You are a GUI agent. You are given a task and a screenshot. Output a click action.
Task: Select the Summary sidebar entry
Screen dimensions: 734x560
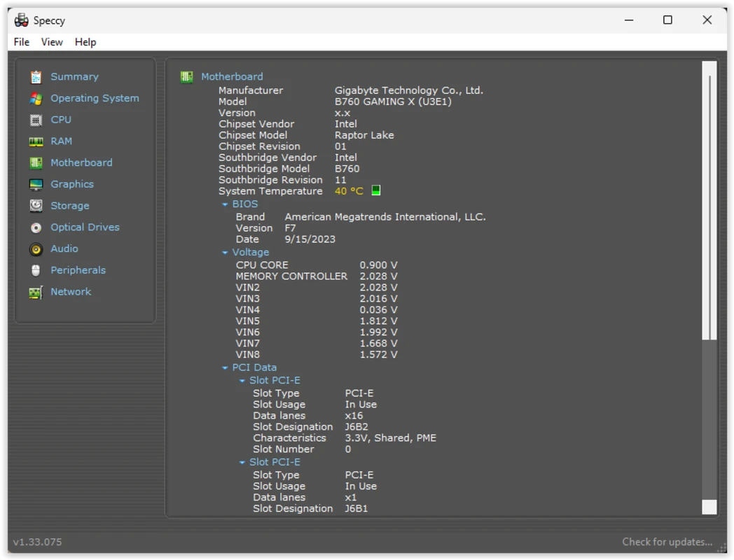[74, 76]
